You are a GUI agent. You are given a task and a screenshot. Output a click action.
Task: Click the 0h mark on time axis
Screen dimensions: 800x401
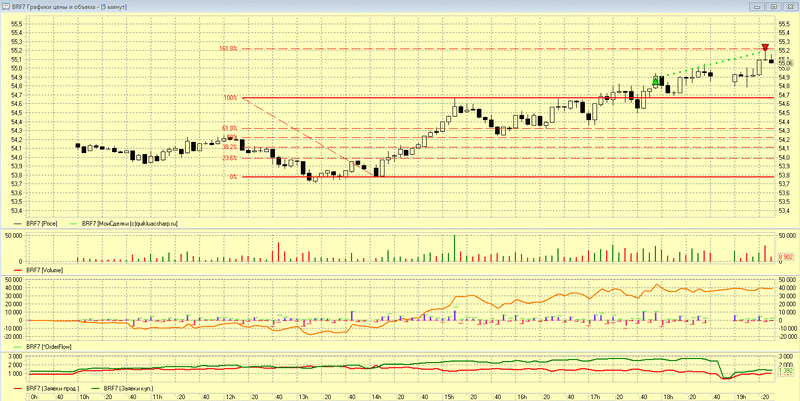[34, 396]
